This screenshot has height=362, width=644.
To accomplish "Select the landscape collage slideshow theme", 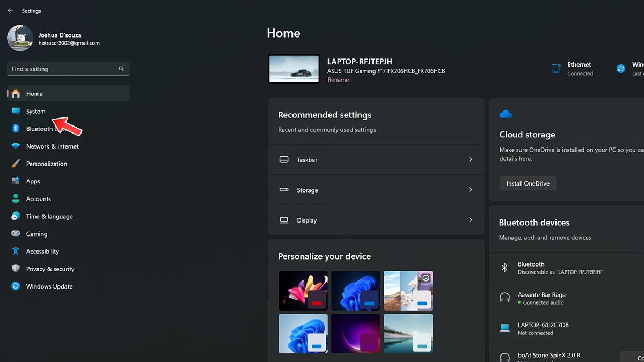I will coord(408,291).
